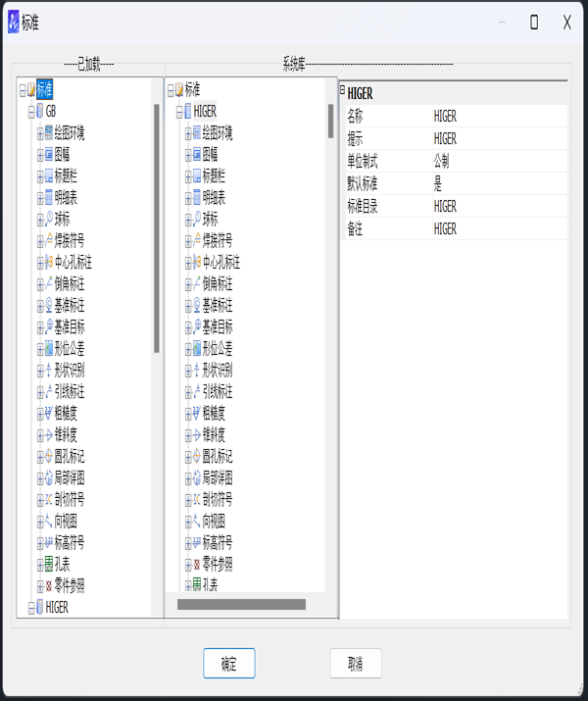This screenshot has width=588, height=701.
Task: Confirm with the 确定 button
Action: tap(229, 664)
